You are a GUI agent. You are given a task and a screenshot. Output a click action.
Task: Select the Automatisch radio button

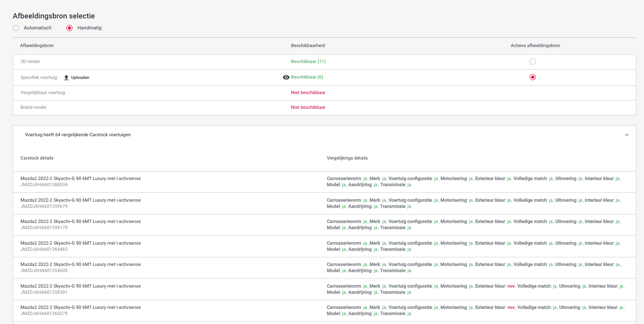16,28
